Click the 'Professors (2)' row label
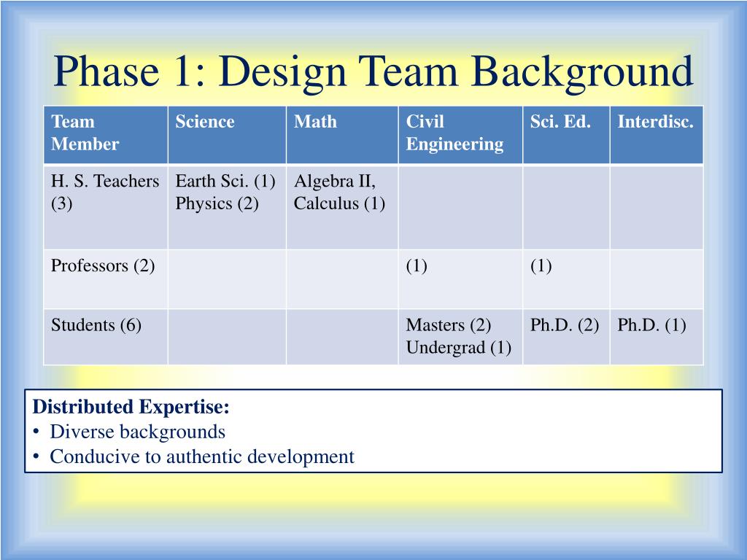 pyautogui.click(x=105, y=279)
